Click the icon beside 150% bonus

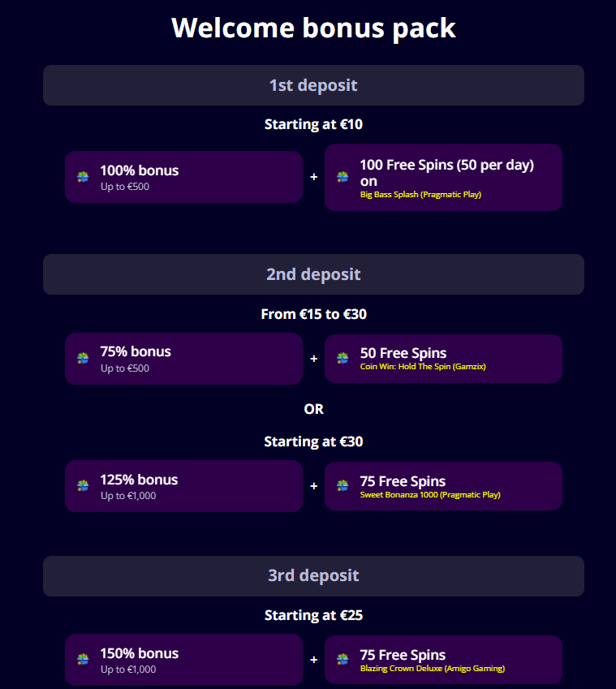(83, 659)
